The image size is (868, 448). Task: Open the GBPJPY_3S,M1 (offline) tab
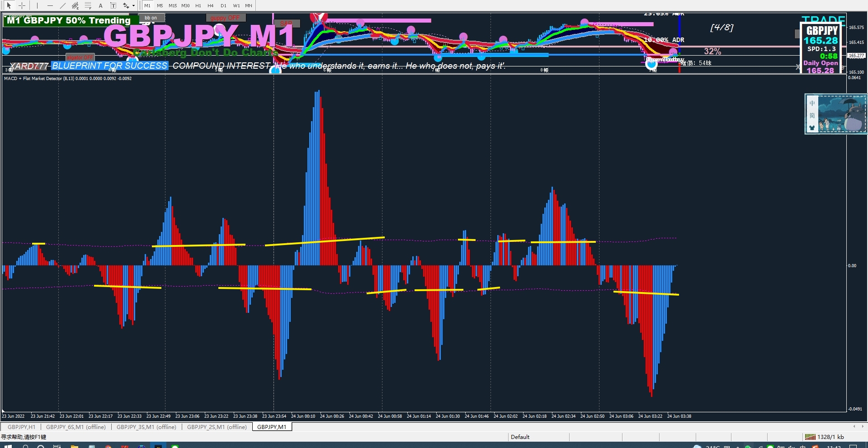[146, 427]
